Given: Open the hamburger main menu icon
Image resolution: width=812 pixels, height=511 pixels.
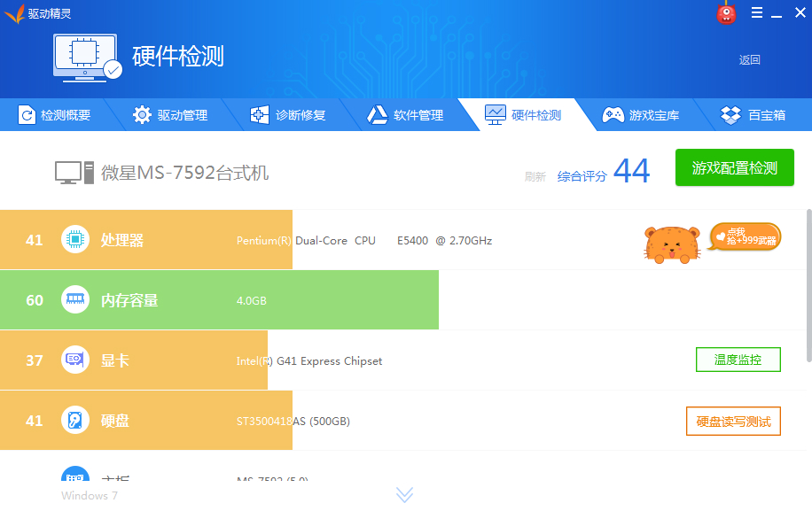Looking at the screenshot, I should point(757,13).
